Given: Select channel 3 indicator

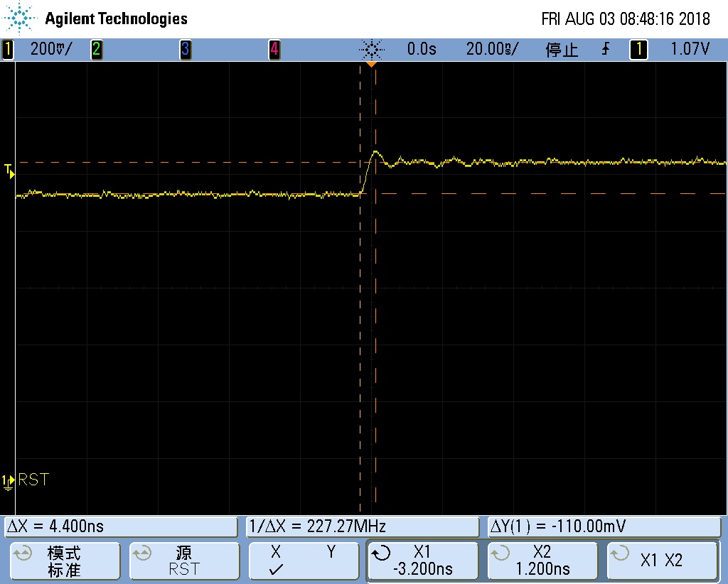Looking at the screenshot, I should 186,49.
